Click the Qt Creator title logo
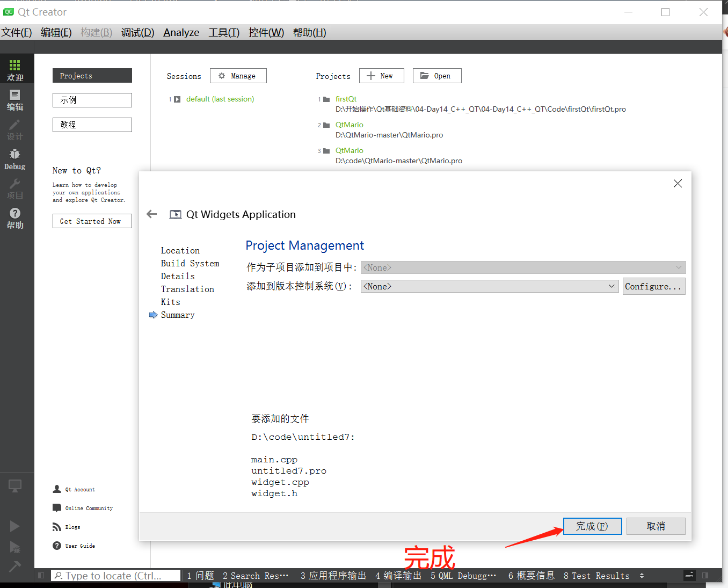 click(9, 12)
